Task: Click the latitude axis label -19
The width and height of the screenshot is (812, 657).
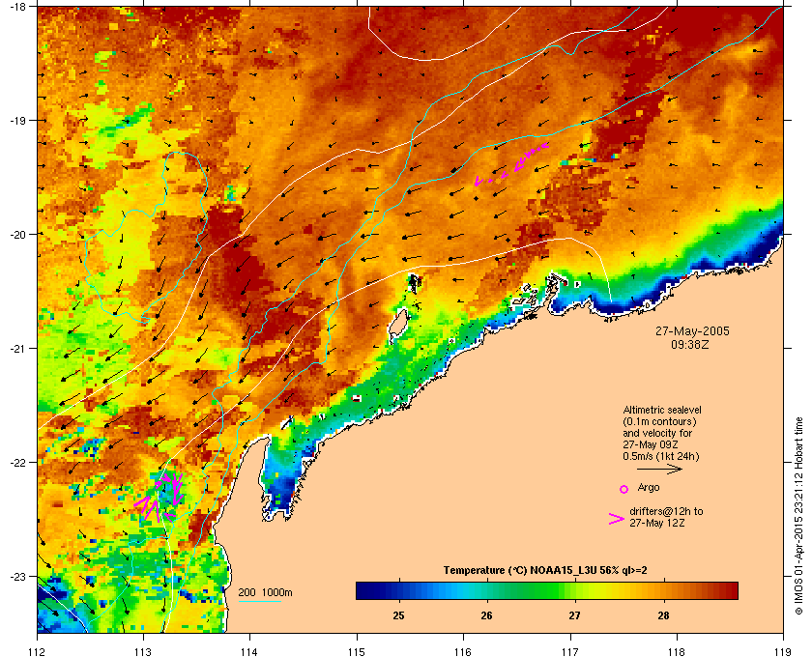Action: (x=18, y=121)
